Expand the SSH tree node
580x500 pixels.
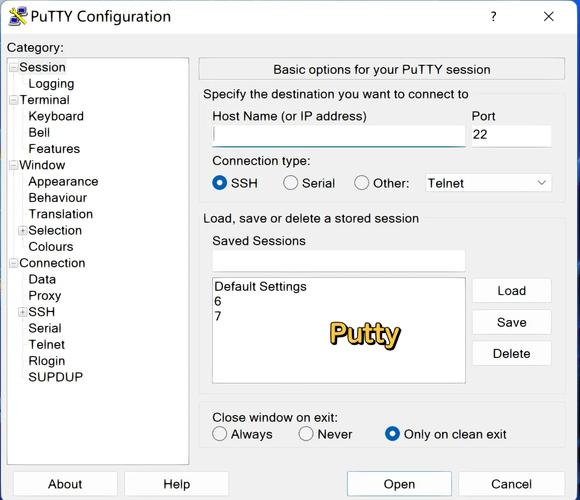point(23,312)
